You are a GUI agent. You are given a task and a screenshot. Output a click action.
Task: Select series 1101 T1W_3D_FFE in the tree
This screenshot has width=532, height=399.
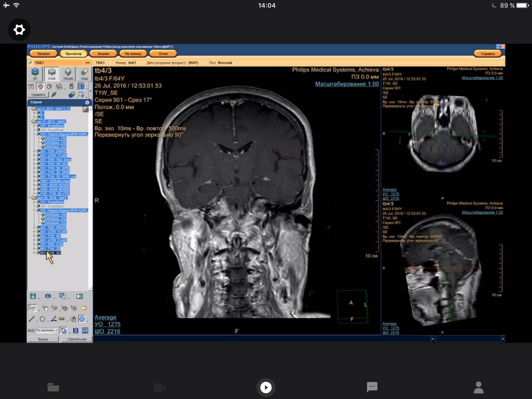click(55, 193)
